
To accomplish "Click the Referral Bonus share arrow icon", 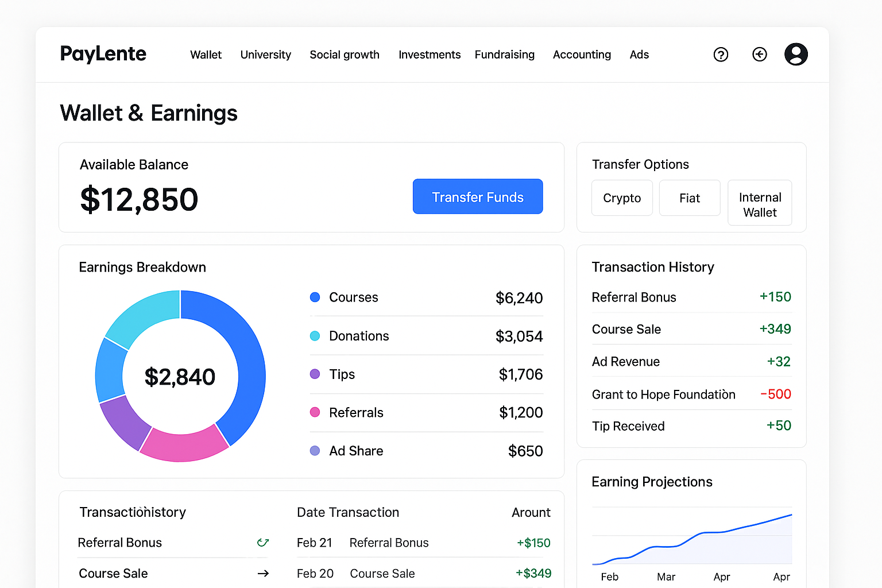I will (x=263, y=542).
